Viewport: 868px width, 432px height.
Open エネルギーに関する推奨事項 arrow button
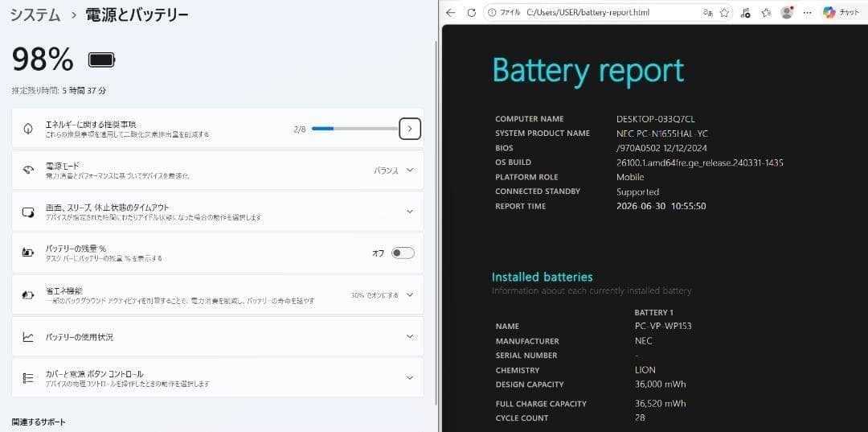[410, 129]
